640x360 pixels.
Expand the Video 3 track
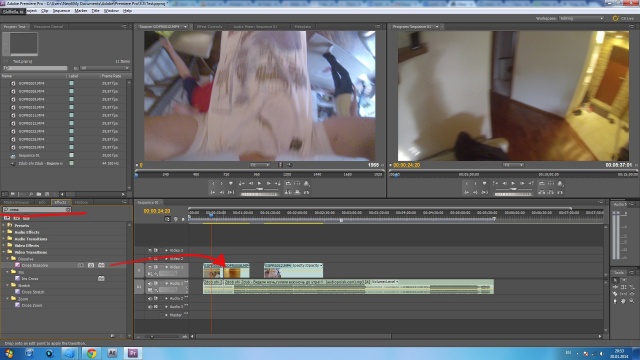tap(166, 250)
